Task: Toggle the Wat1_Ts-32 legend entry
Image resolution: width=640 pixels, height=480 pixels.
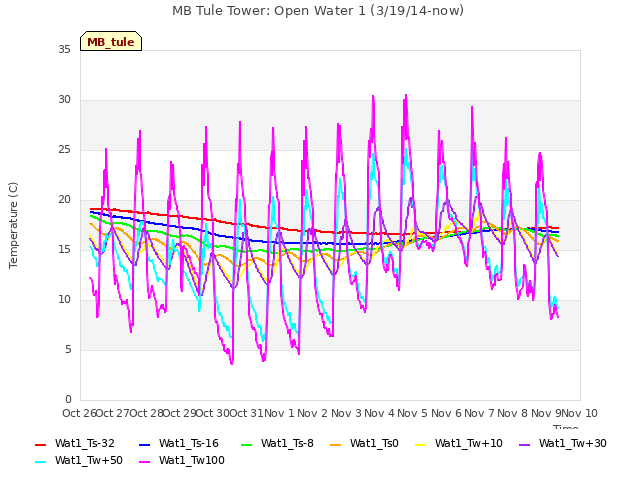Action: coord(75,443)
